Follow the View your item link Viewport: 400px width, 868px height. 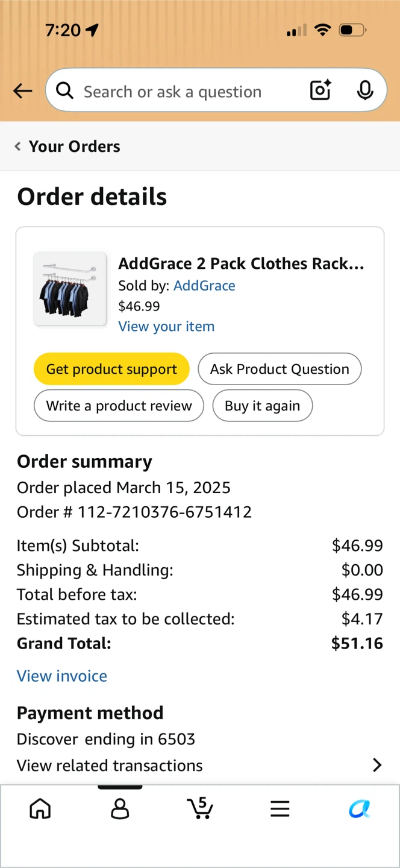(x=166, y=326)
